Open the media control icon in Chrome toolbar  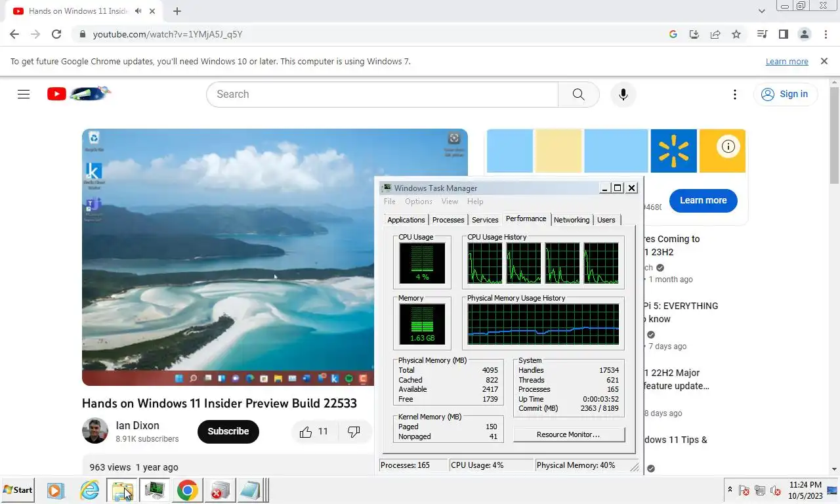762,34
